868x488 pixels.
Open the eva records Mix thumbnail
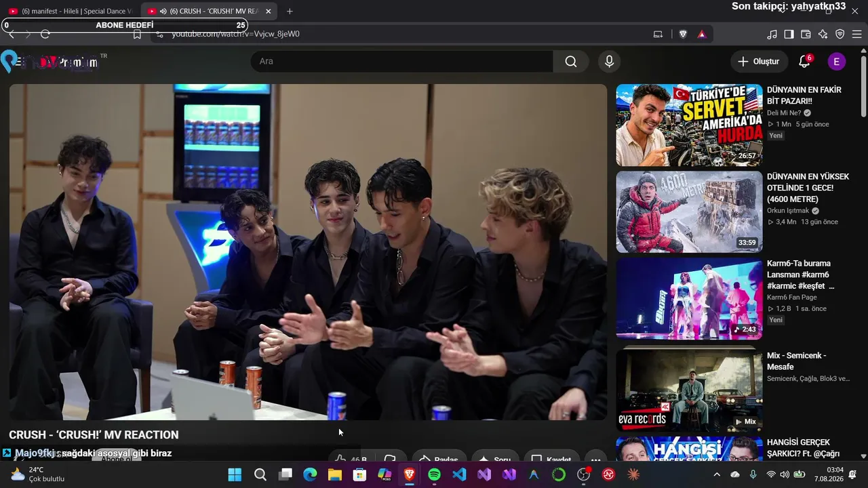[689, 390]
